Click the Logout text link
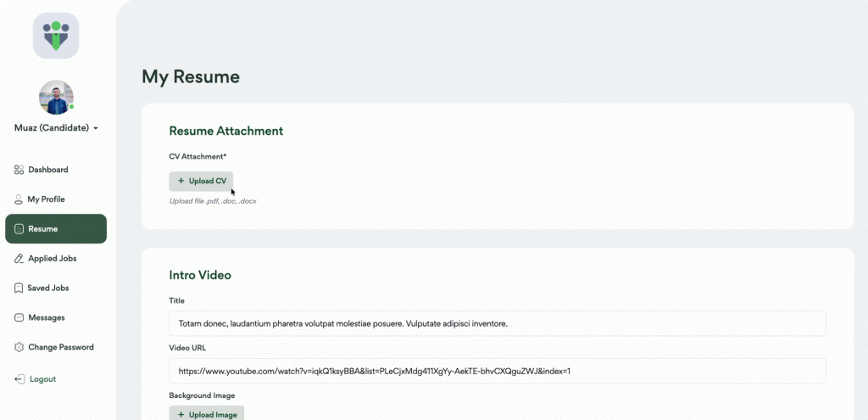This screenshot has width=868, height=420. click(43, 379)
